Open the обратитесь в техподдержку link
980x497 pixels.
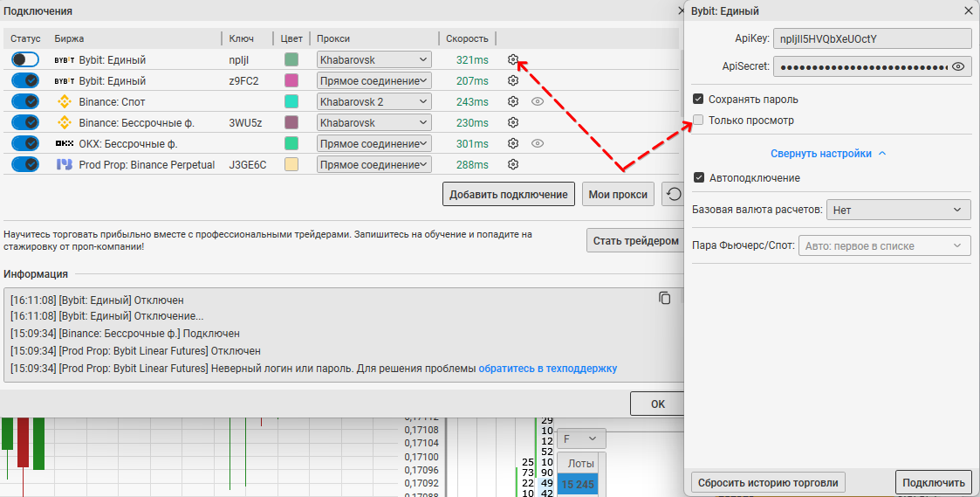click(547, 368)
